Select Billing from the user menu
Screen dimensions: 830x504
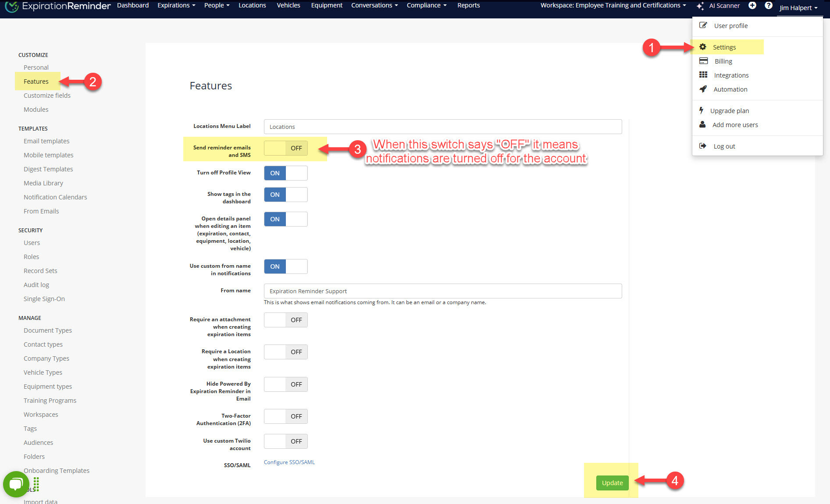[723, 61]
